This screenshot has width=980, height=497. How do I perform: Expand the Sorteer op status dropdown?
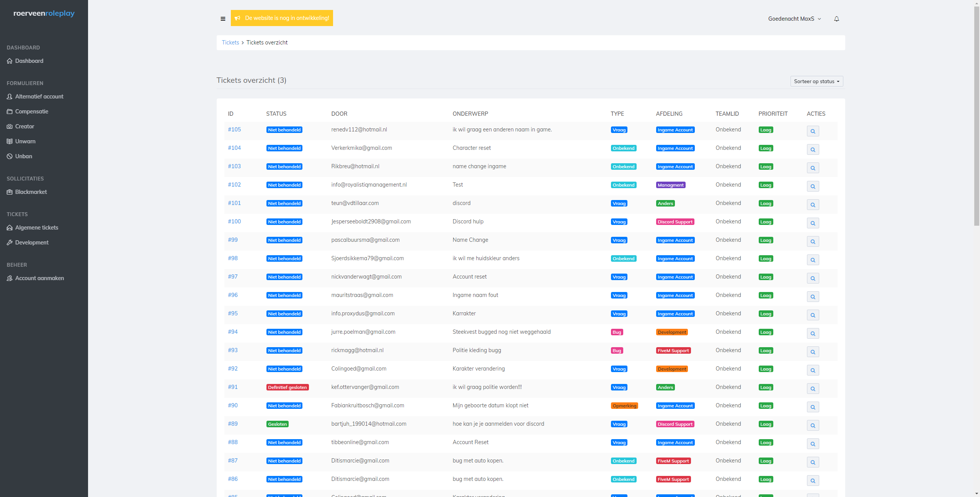click(816, 81)
